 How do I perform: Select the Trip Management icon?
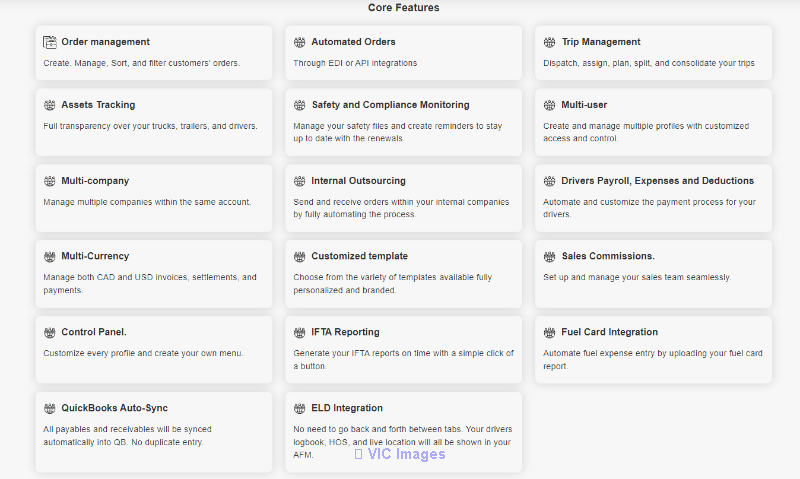[549, 42]
